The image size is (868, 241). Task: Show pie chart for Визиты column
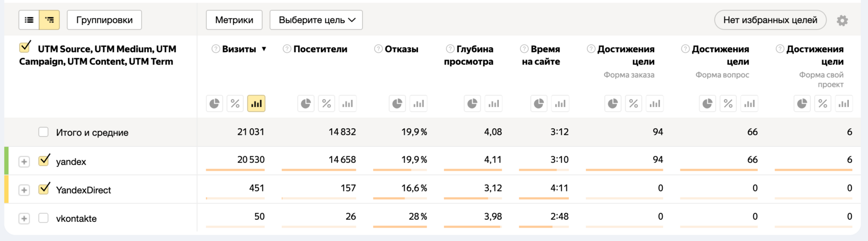pyautogui.click(x=214, y=103)
